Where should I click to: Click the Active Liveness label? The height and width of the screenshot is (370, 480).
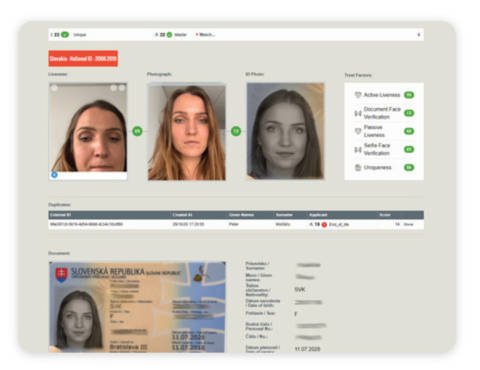pyautogui.click(x=382, y=95)
